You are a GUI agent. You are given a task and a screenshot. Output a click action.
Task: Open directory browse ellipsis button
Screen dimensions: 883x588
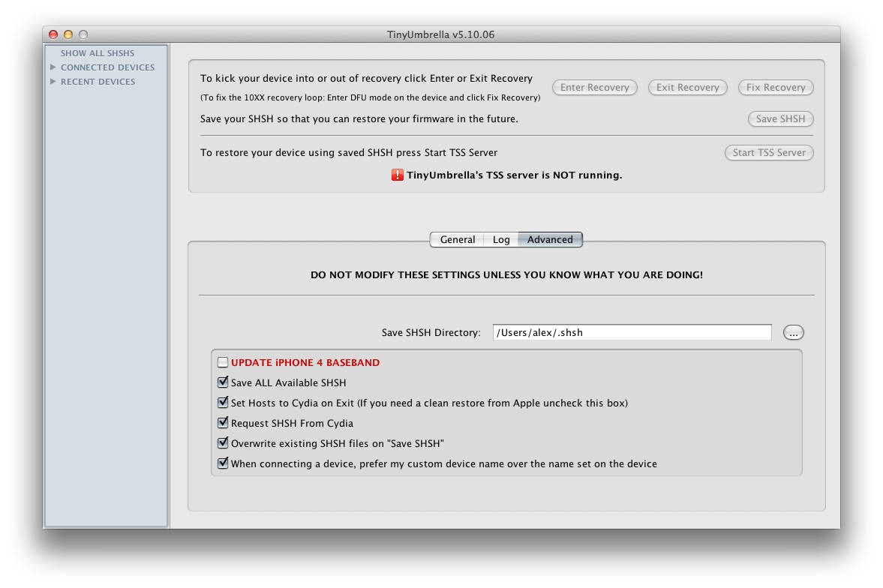coord(794,333)
